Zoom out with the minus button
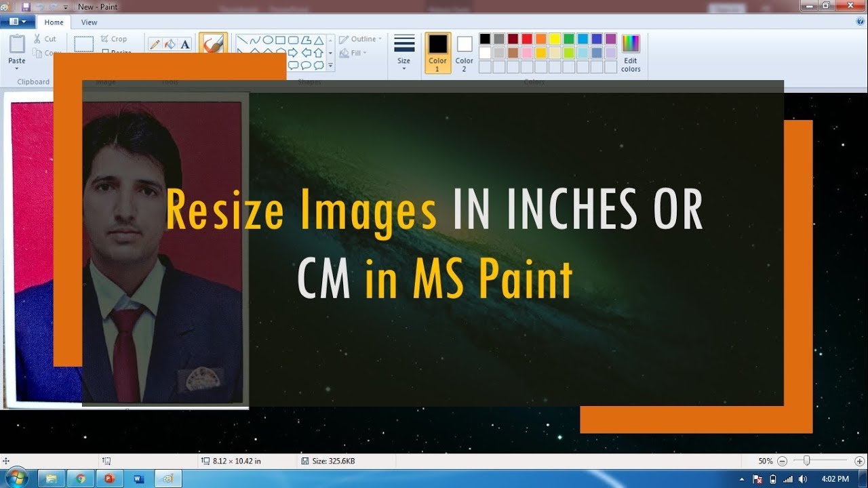 point(782,461)
